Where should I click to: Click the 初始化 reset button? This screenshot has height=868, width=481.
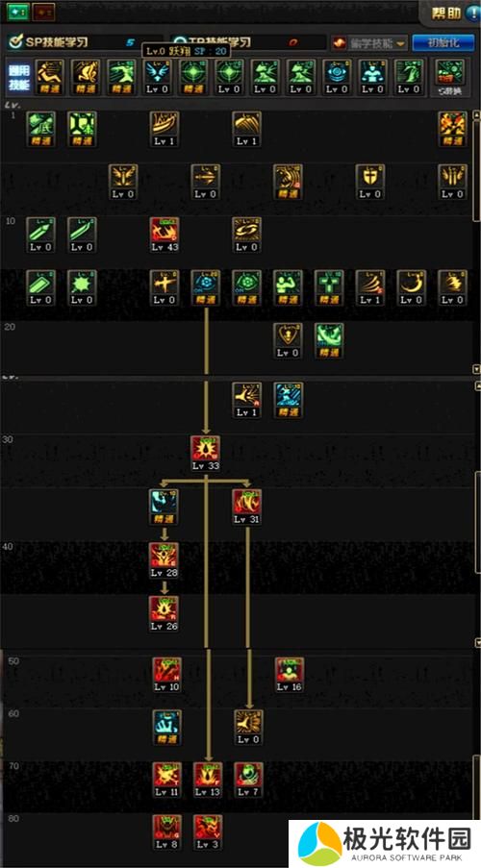pos(443,42)
